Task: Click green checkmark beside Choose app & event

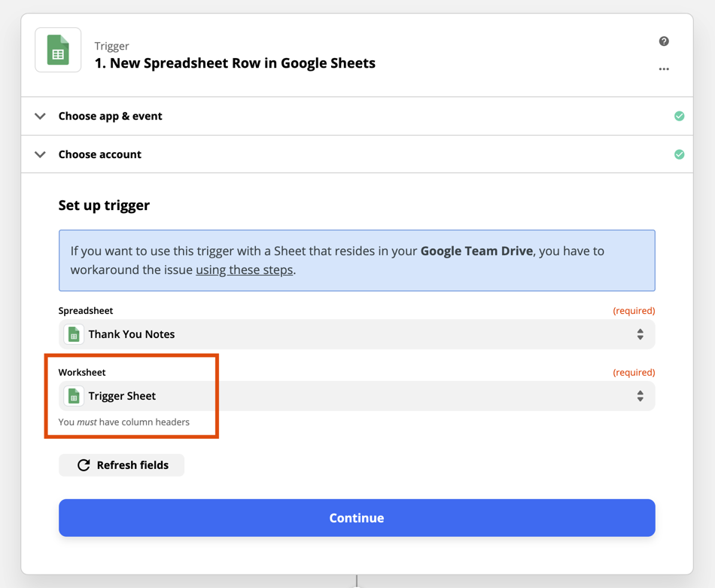Action: (x=679, y=116)
